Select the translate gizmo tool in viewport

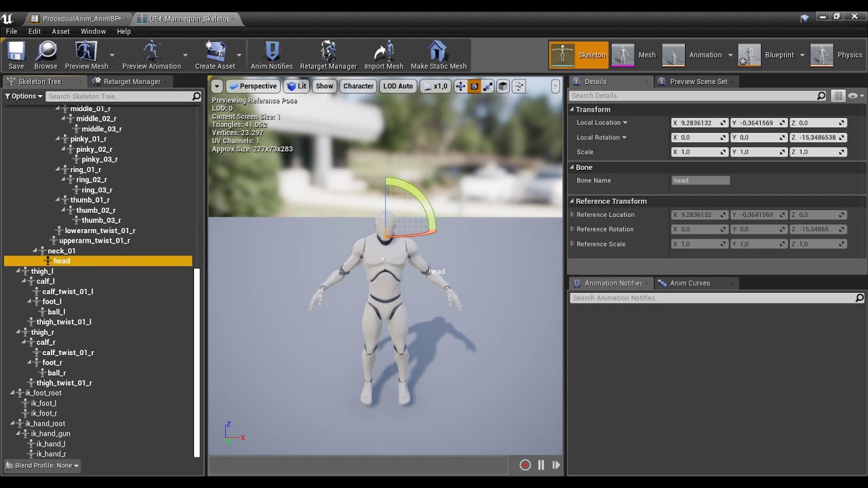coord(460,86)
